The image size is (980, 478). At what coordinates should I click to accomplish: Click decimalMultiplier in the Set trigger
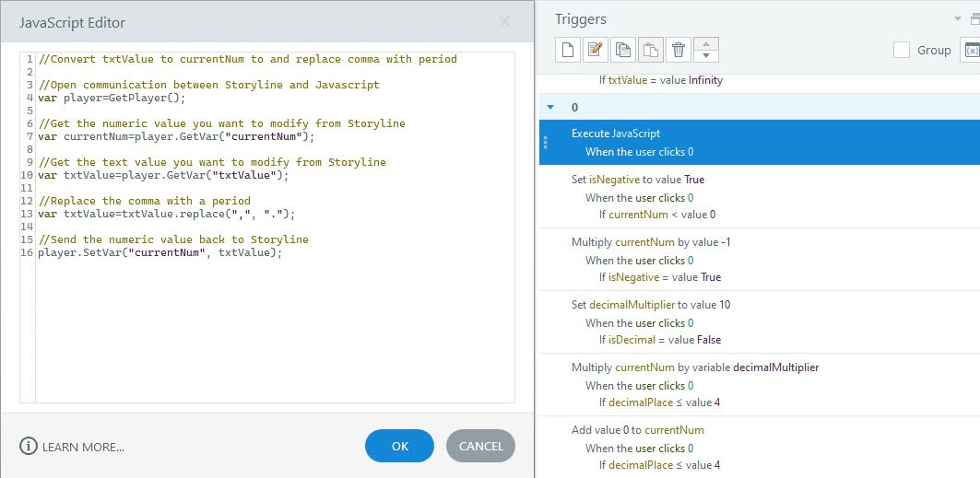point(632,305)
